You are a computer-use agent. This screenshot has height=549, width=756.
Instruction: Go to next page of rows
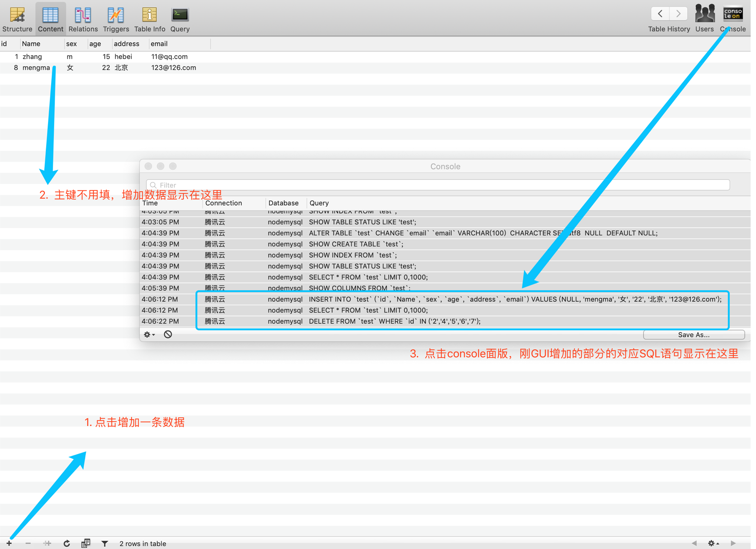[x=733, y=543]
